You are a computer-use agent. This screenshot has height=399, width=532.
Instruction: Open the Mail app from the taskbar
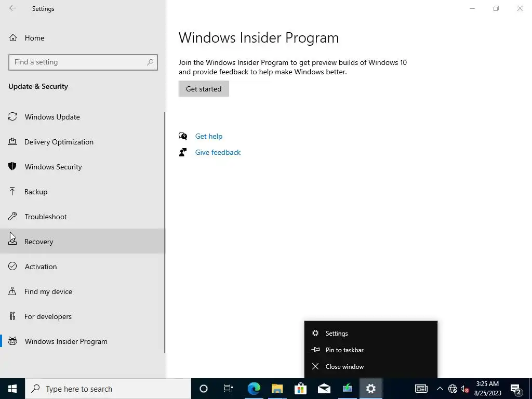(324, 389)
